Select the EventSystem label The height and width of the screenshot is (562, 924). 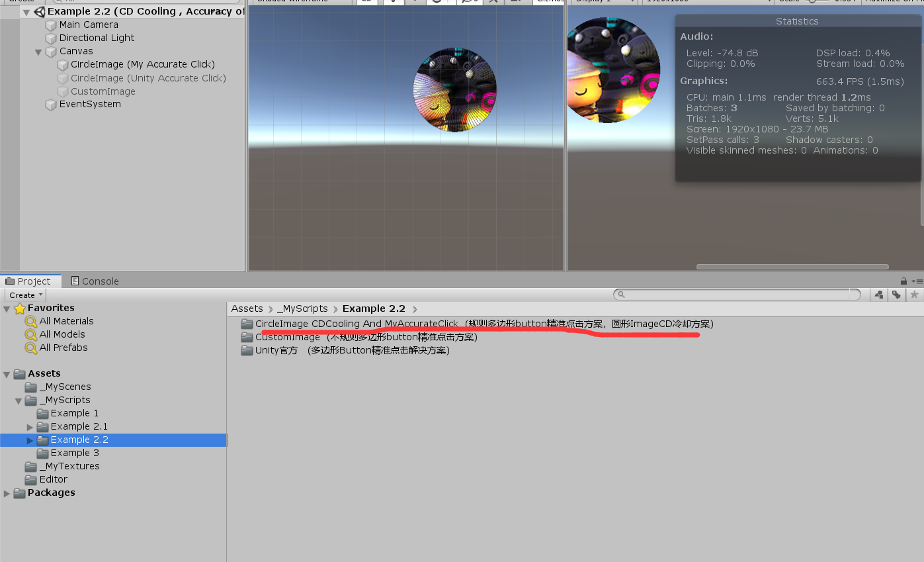click(x=90, y=105)
